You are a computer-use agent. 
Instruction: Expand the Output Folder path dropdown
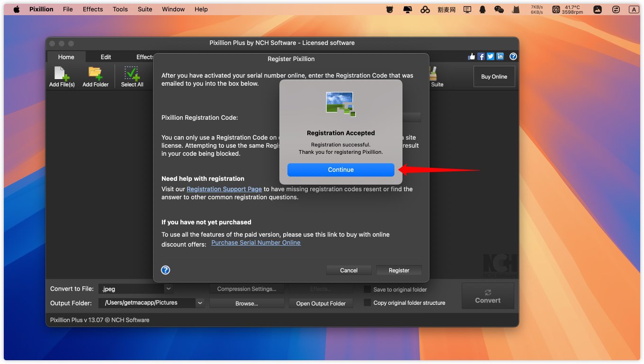[x=200, y=303]
